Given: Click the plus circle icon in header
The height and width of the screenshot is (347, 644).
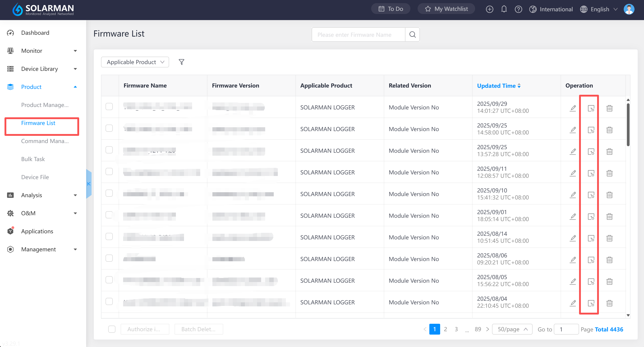Looking at the screenshot, I should point(489,9).
